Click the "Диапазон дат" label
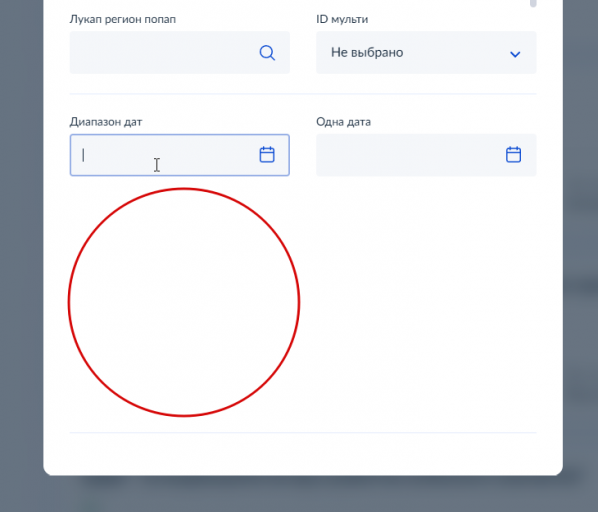Screen dimensions: 598x512 (106, 122)
